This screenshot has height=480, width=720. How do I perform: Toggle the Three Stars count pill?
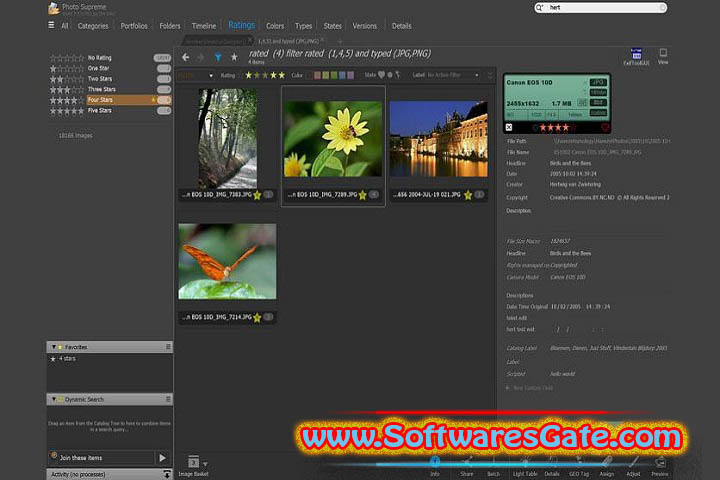point(164,90)
